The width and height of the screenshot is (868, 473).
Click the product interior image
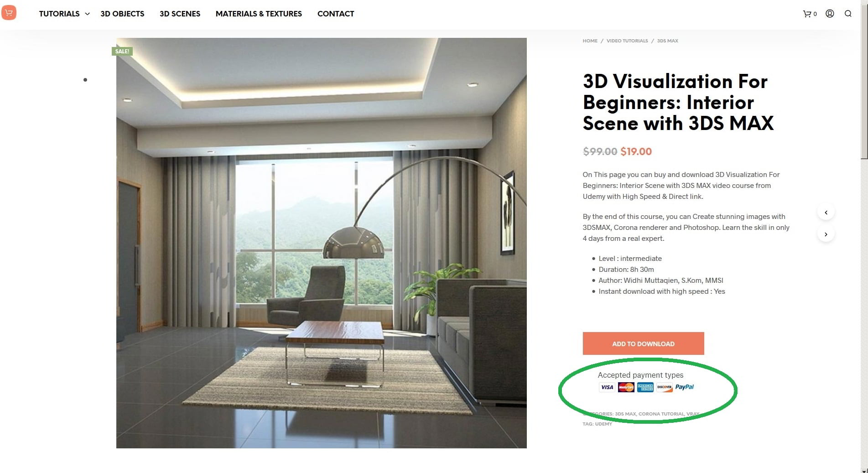tap(322, 243)
